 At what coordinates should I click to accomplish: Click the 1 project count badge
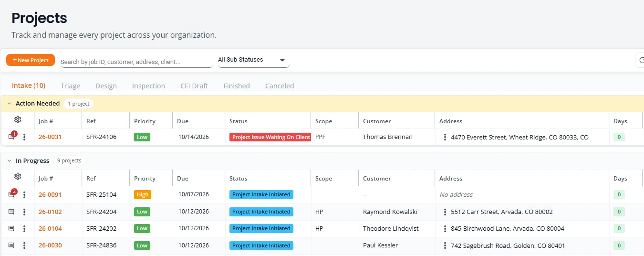pyautogui.click(x=79, y=104)
